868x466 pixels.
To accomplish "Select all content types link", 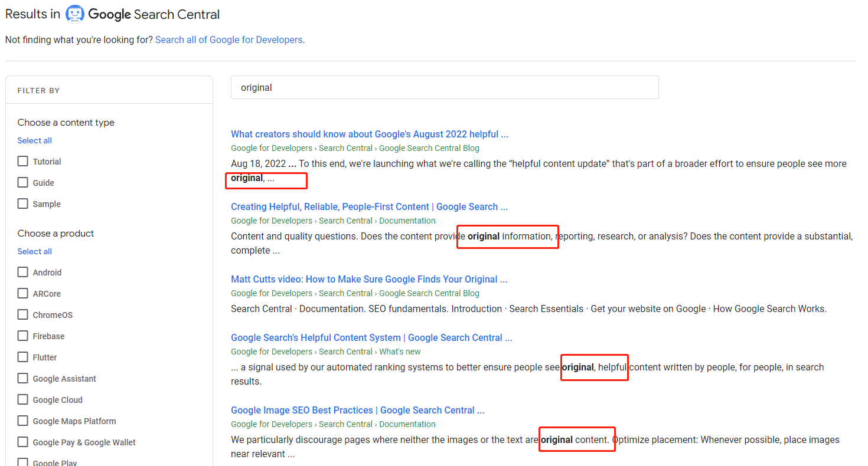I will click(x=34, y=140).
